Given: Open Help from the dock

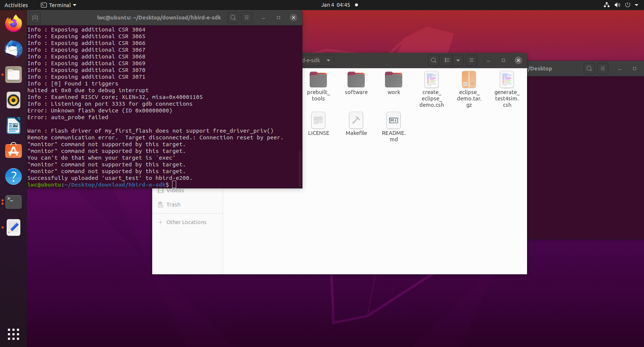Looking at the screenshot, I should [13, 176].
